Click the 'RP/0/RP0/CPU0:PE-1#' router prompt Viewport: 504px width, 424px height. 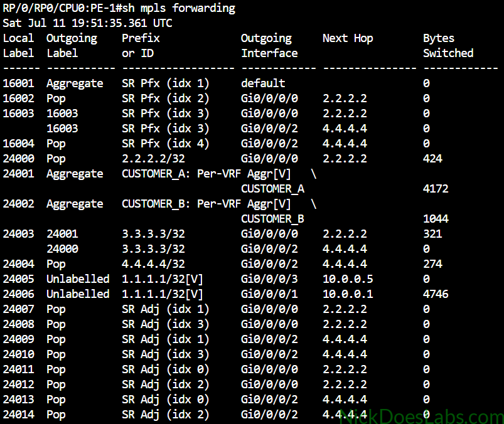coord(62,8)
